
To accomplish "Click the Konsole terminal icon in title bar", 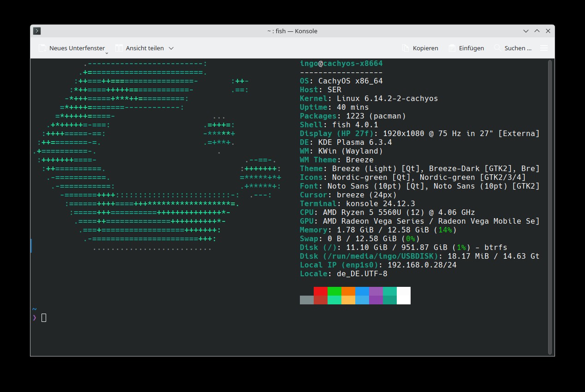I will (x=37, y=31).
